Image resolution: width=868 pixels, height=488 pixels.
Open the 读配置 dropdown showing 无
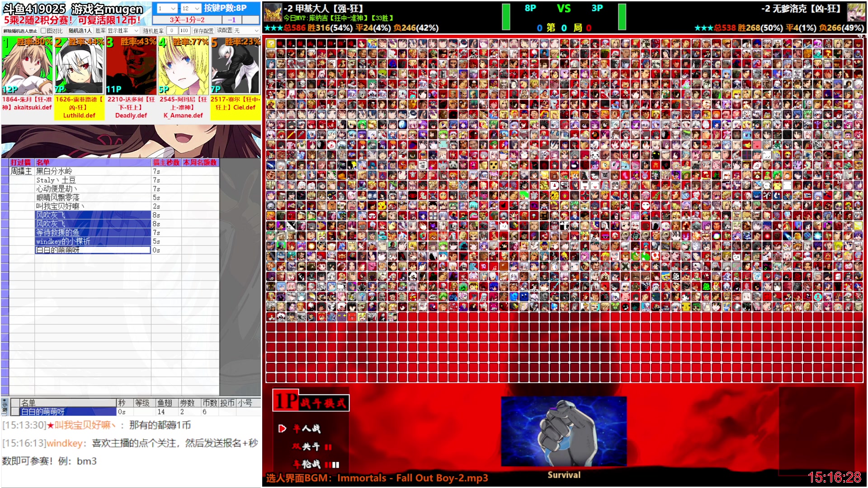point(246,31)
